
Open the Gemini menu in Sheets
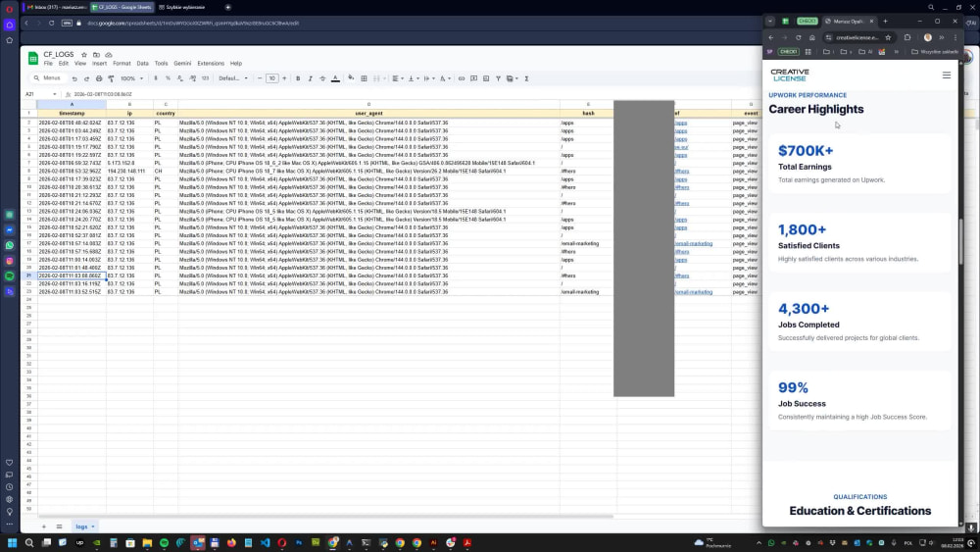pyautogui.click(x=182, y=64)
